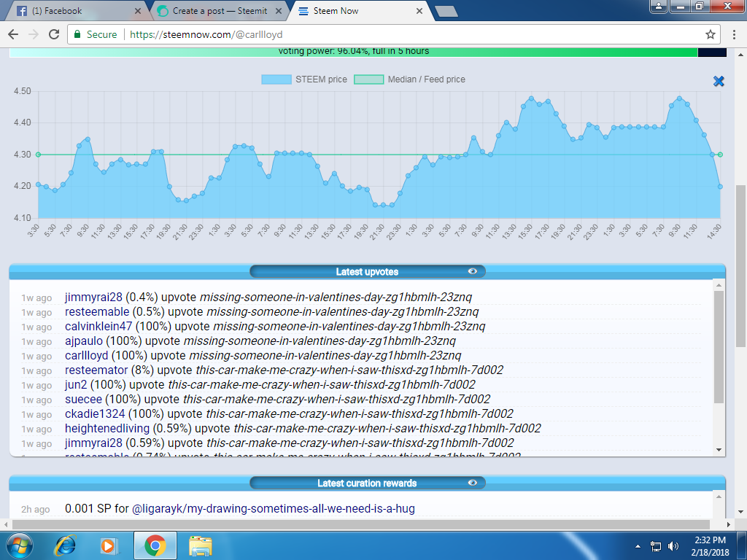Click the page vertical scrollbar thumb
This screenshot has width=747, height=560.
pos(740,265)
